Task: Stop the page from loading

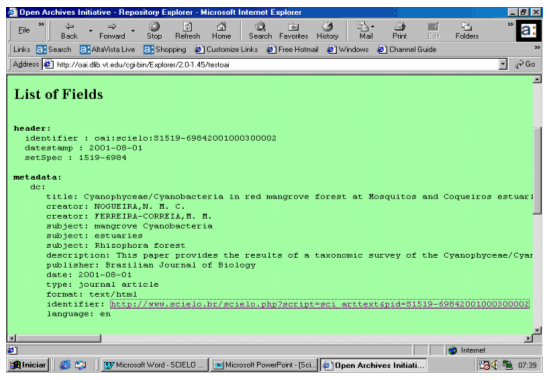Action: [154, 31]
